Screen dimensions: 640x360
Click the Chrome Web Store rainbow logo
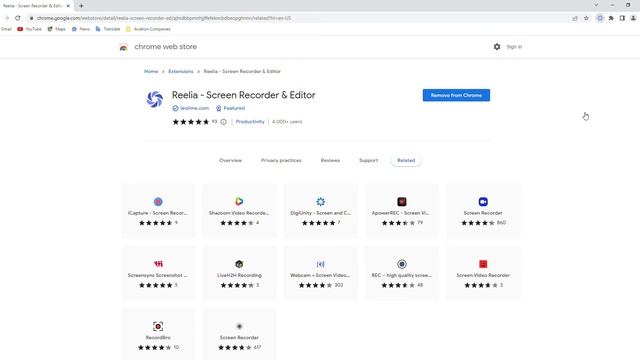coord(123,47)
